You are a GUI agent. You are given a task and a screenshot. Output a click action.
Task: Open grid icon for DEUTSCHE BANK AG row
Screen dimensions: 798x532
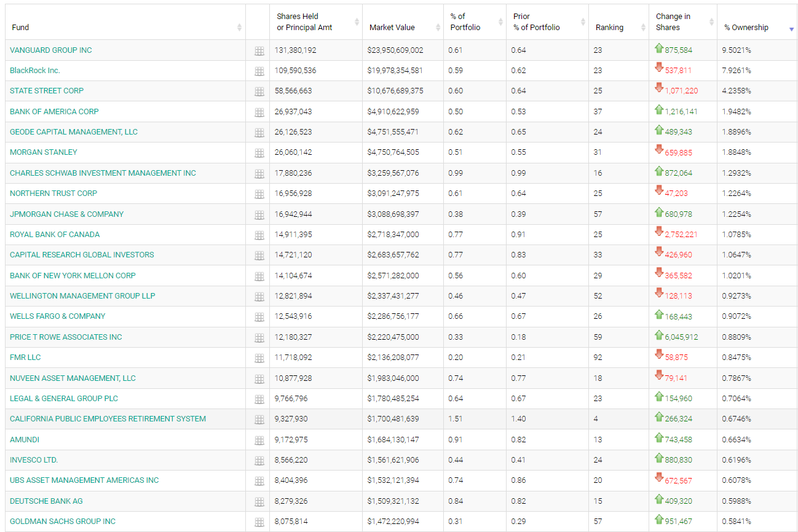pos(259,502)
